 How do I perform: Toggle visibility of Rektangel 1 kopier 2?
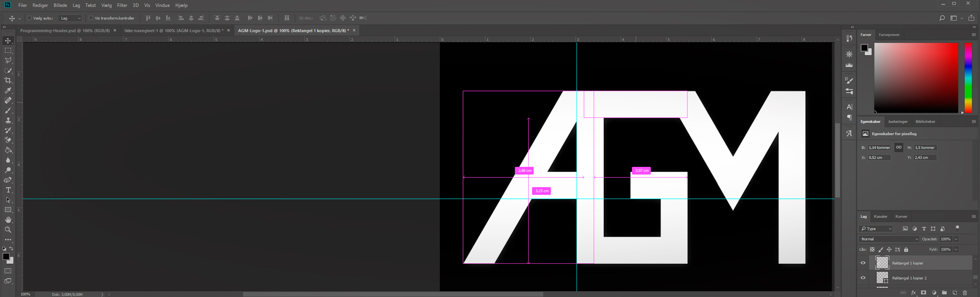(x=863, y=278)
